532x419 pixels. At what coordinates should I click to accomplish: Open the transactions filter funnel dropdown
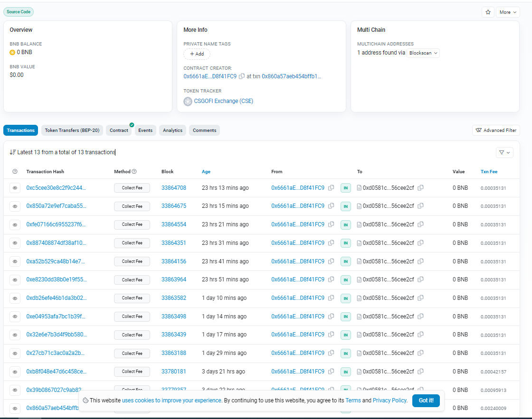pyautogui.click(x=504, y=152)
